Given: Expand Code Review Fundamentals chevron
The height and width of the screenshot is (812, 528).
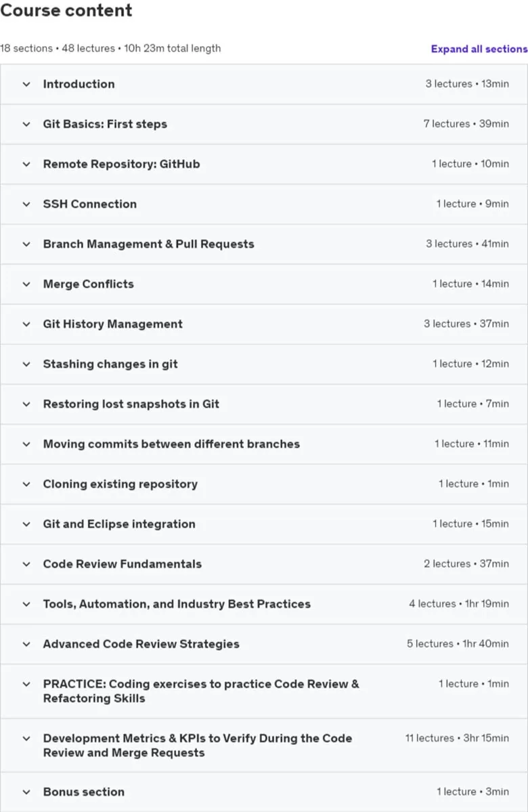Looking at the screenshot, I should pos(26,564).
